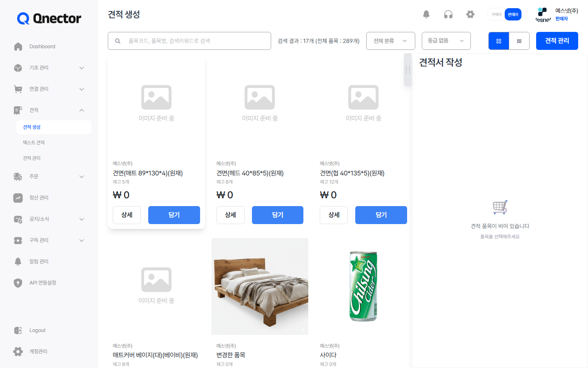
Task: Click the product name 변경한 품목
Action: [231, 355]
